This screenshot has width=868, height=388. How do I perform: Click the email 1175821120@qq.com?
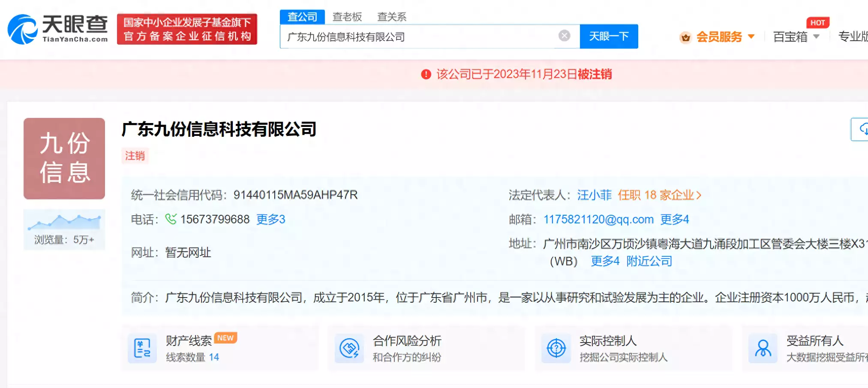(598, 220)
